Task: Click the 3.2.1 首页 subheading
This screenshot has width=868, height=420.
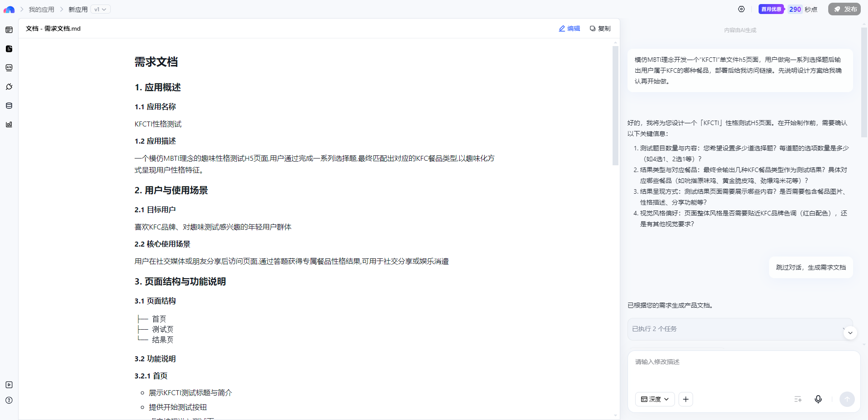Action: coord(151,376)
